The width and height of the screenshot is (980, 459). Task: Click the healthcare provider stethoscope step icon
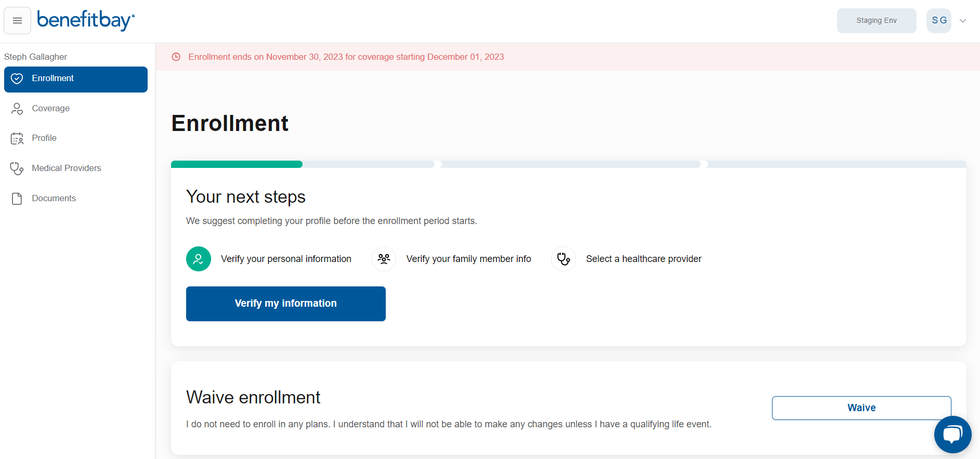[x=564, y=259]
